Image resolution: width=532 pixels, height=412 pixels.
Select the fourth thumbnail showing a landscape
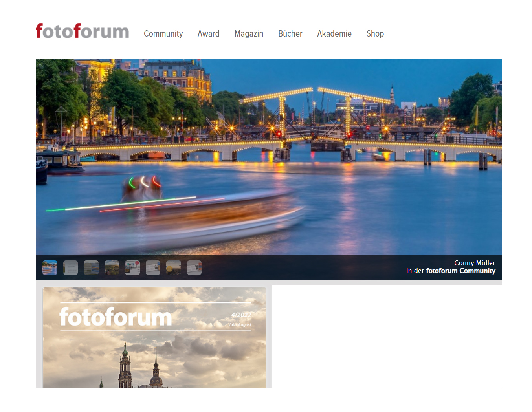[x=112, y=268]
